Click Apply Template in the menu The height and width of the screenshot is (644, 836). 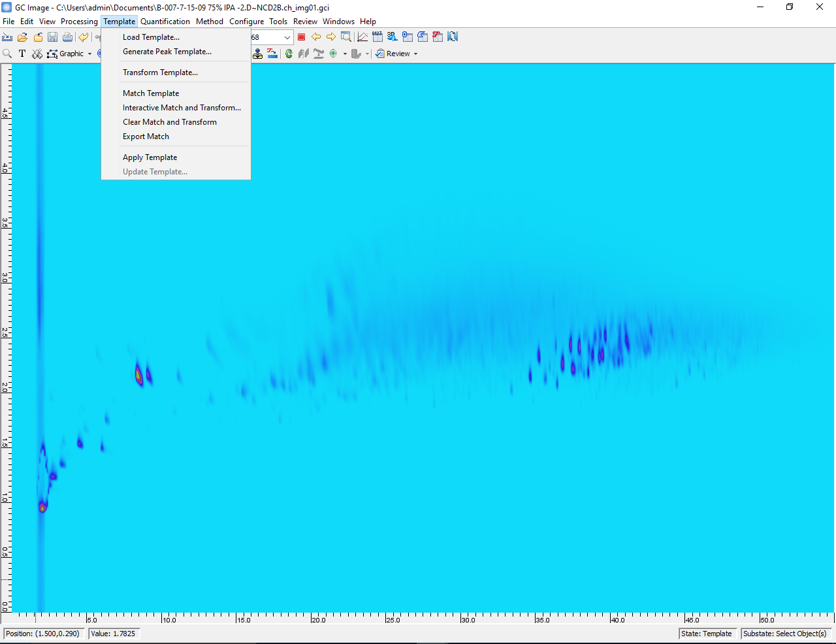(x=150, y=157)
